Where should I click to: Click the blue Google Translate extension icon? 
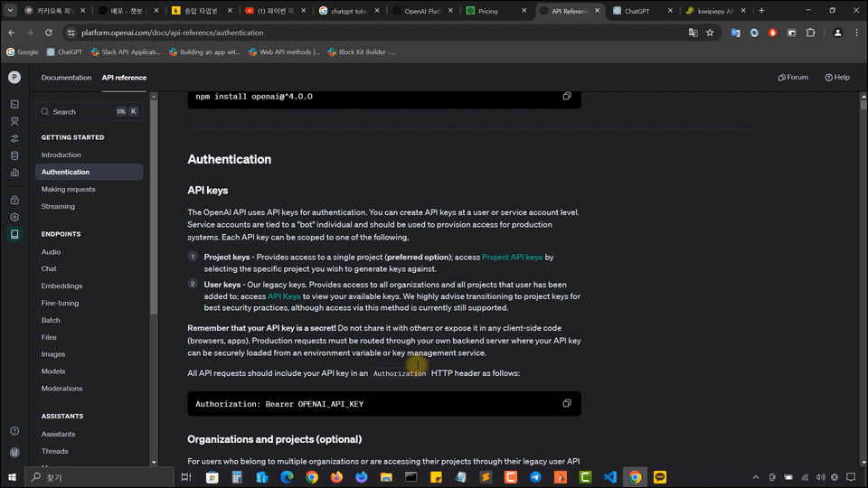point(735,33)
